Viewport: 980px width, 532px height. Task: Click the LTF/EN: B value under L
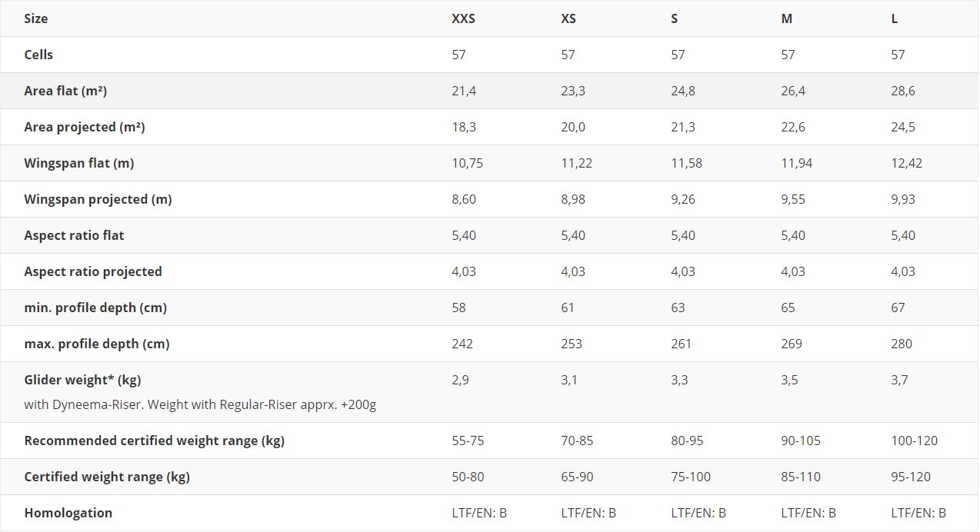pos(918,513)
